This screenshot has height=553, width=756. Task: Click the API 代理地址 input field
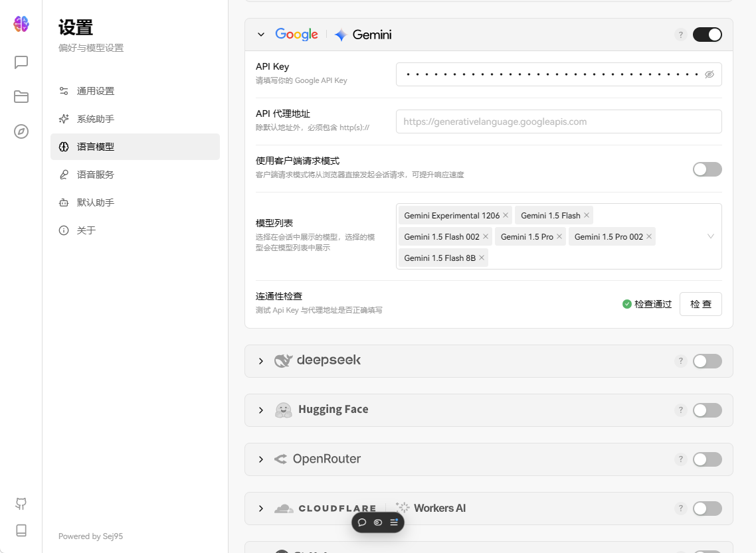tap(559, 121)
